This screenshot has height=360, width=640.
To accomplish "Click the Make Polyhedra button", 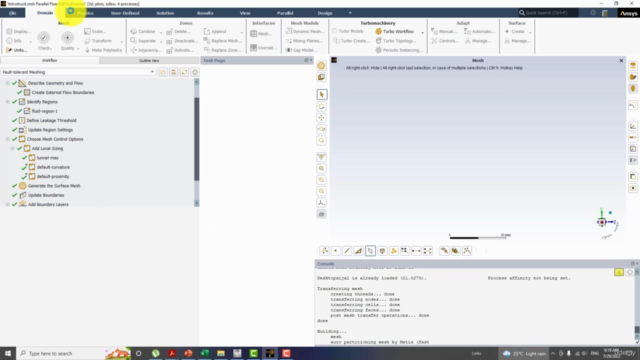I will click(103, 50).
